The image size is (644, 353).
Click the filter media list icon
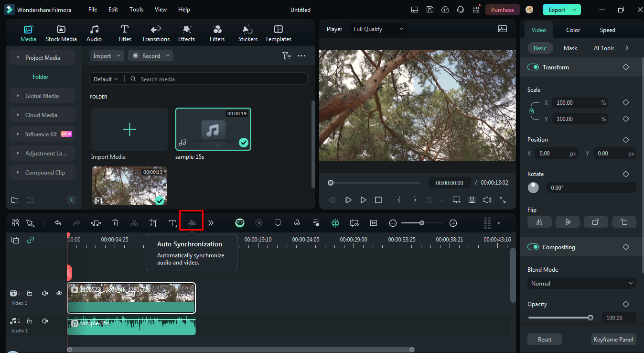(287, 56)
